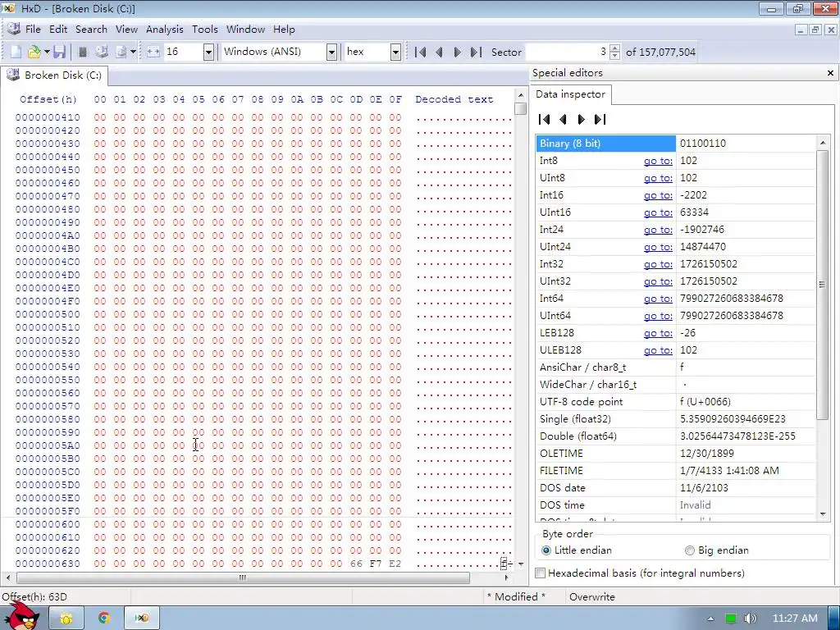The image size is (840, 630).
Task: Click go to link for Int32
Action: [x=658, y=264]
